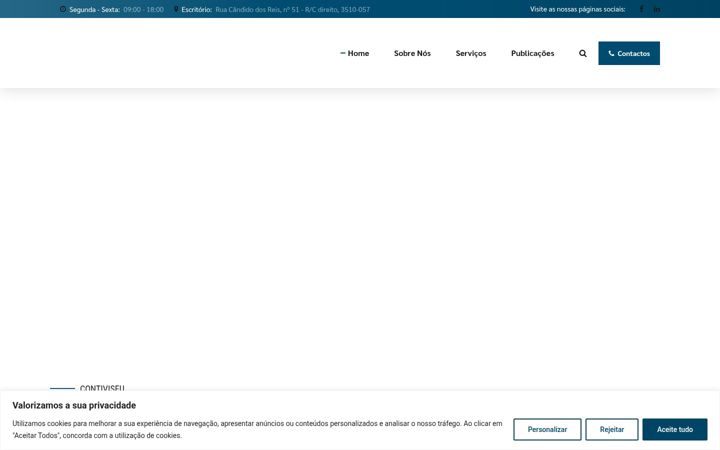This screenshot has height=450, width=720.
Task: Choose Personalizar in cookie banner
Action: (x=547, y=429)
